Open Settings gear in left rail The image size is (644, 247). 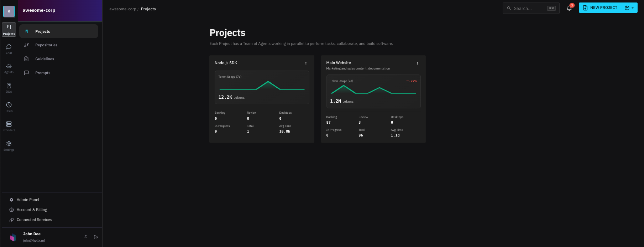(9, 146)
